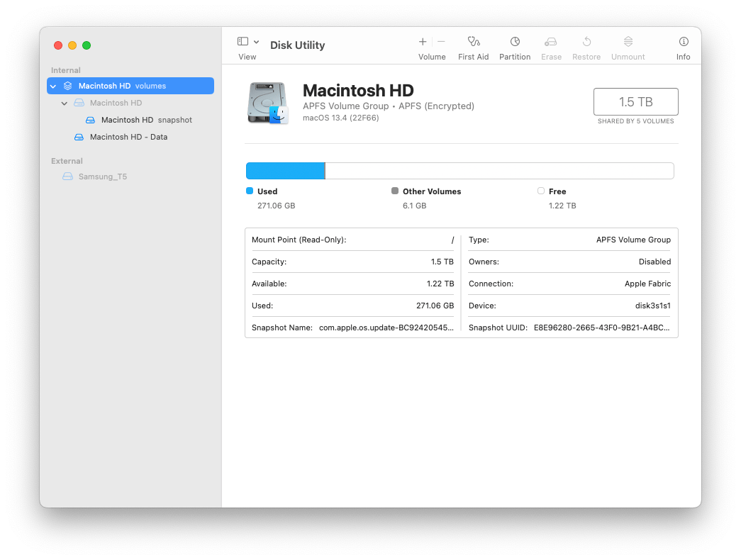The image size is (741, 560).
Task: Click the storage usage capacity bar
Action: [x=460, y=170]
